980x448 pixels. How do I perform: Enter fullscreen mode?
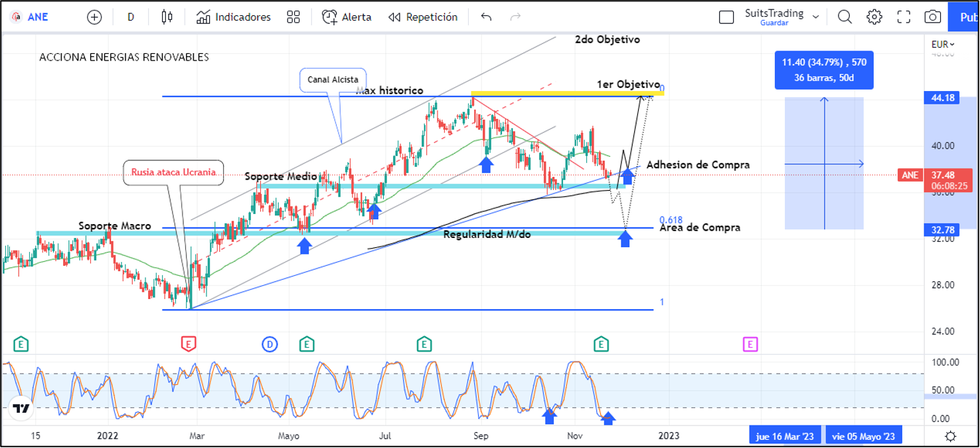click(904, 17)
